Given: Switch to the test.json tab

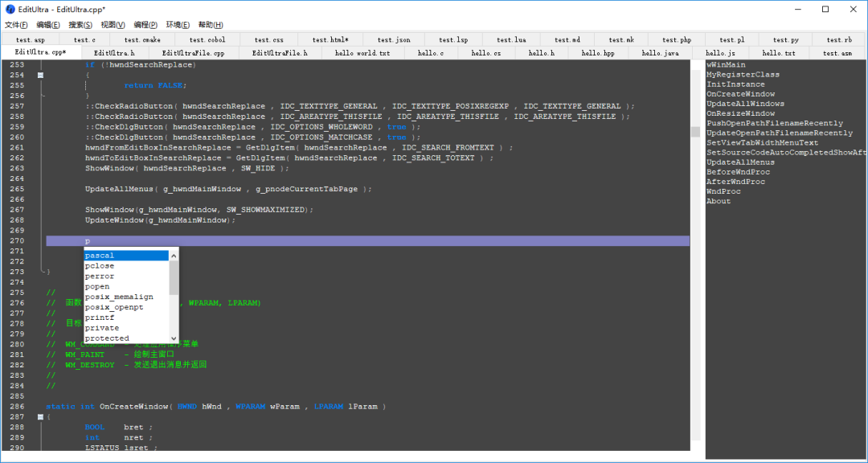Looking at the screenshot, I should 394,40.
